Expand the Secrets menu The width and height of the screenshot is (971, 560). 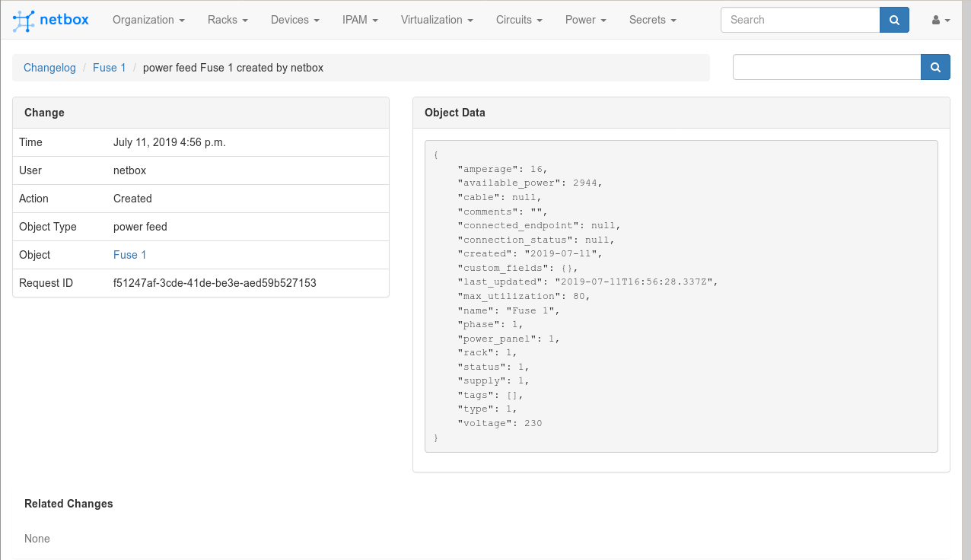(x=653, y=20)
